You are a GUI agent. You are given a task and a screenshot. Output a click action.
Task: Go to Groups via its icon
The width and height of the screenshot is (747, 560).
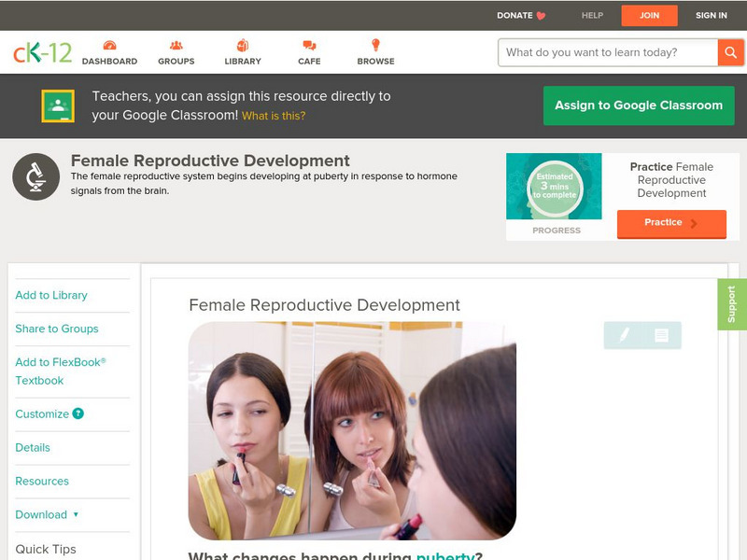point(176,46)
